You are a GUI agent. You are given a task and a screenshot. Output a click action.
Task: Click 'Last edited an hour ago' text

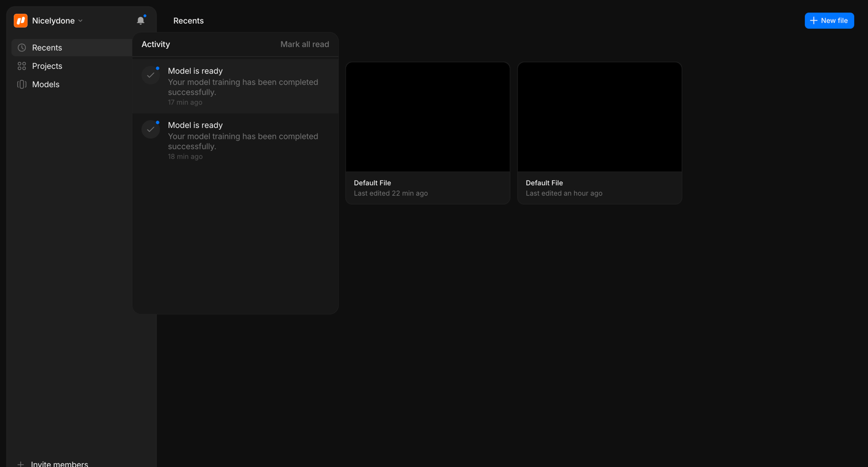coord(564,193)
